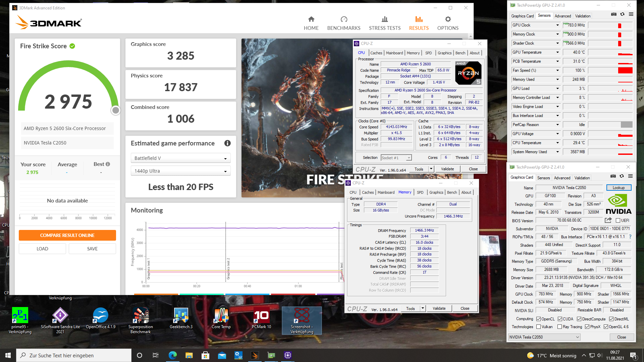Open the Fan Speed (%) sensor dropdown
This screenshot has height=362, width=644.
coord(557,70)
